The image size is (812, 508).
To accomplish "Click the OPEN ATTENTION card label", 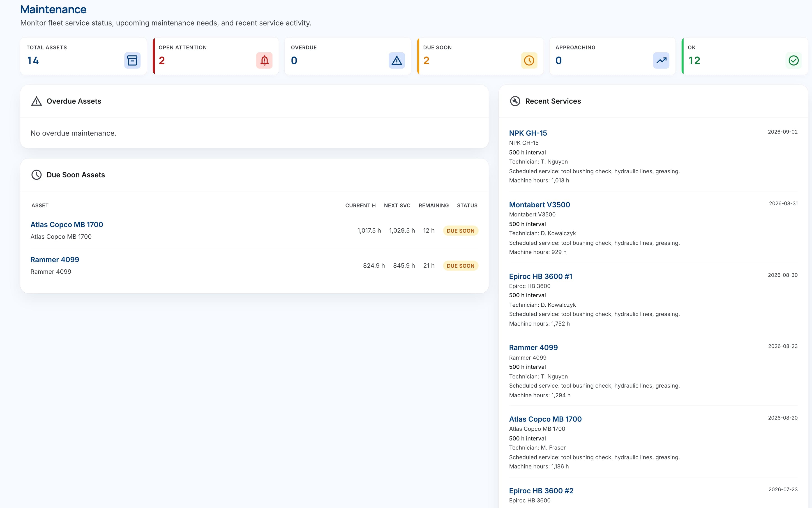I will point(182,47).
